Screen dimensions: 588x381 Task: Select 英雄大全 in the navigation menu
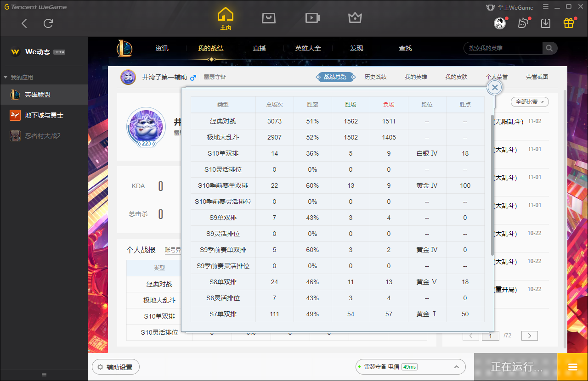tap(307, 48)
